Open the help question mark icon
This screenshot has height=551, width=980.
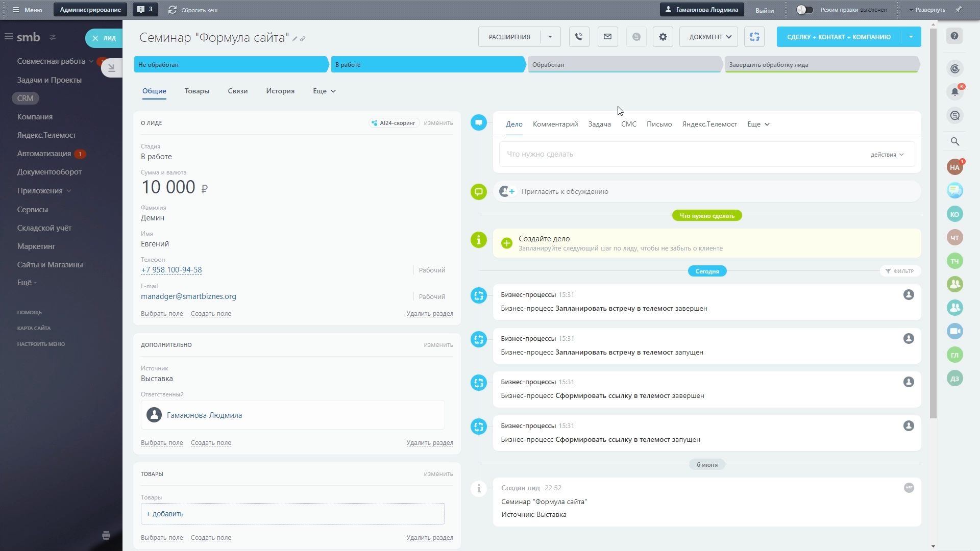(x=954, y=36)
